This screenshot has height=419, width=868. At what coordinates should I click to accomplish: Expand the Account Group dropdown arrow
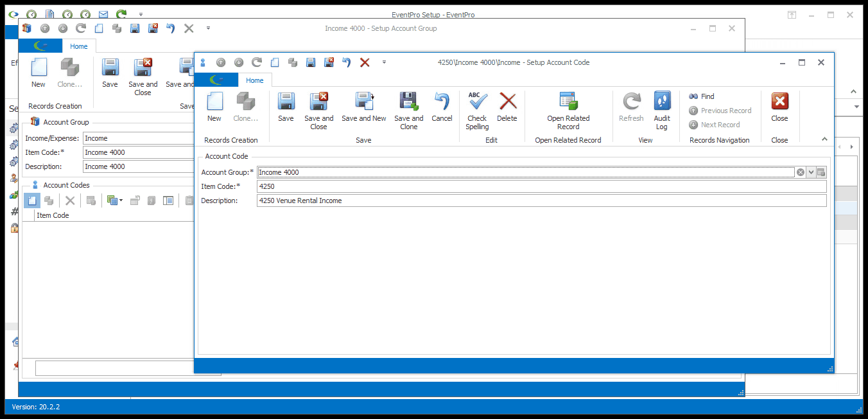pos(811,172)
